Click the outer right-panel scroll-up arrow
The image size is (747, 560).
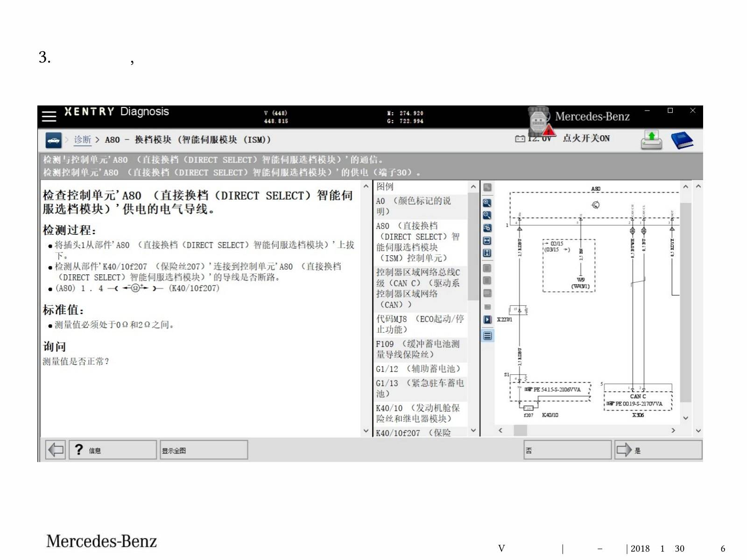click(698, 186)
